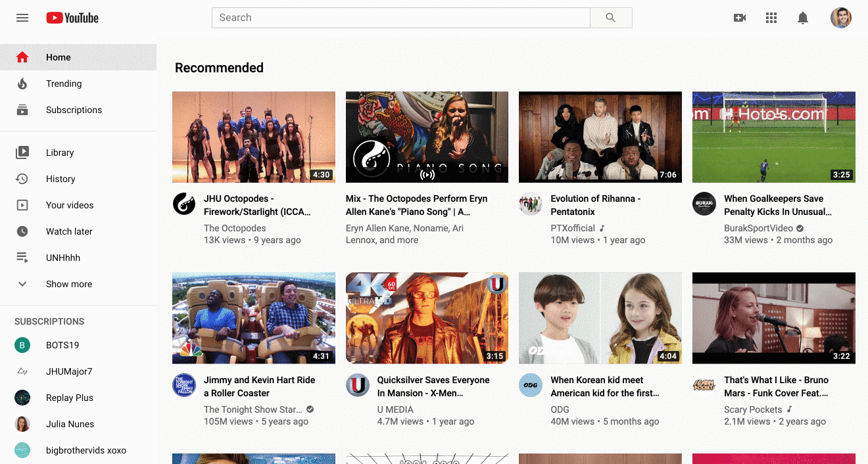Screen dimensions: 868x464
Task: Open title 'Evolution of Rihanna - Pentatonix'
Action: (596, 205)
